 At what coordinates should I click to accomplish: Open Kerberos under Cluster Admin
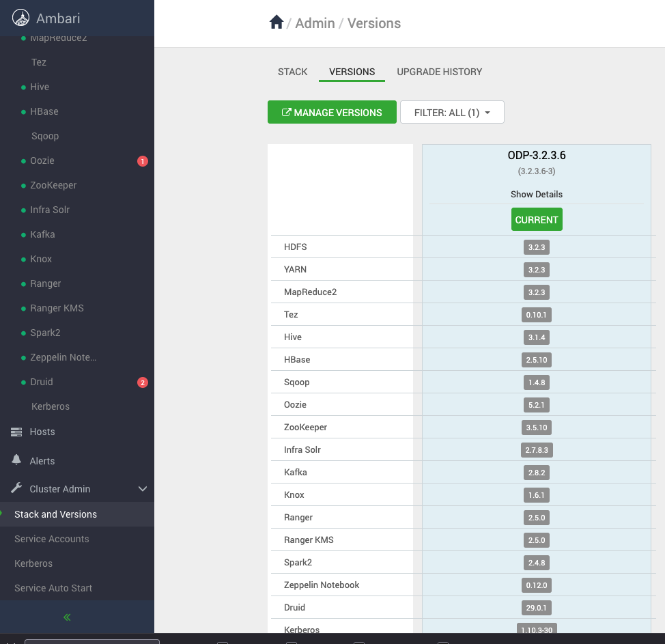[33, 563]
